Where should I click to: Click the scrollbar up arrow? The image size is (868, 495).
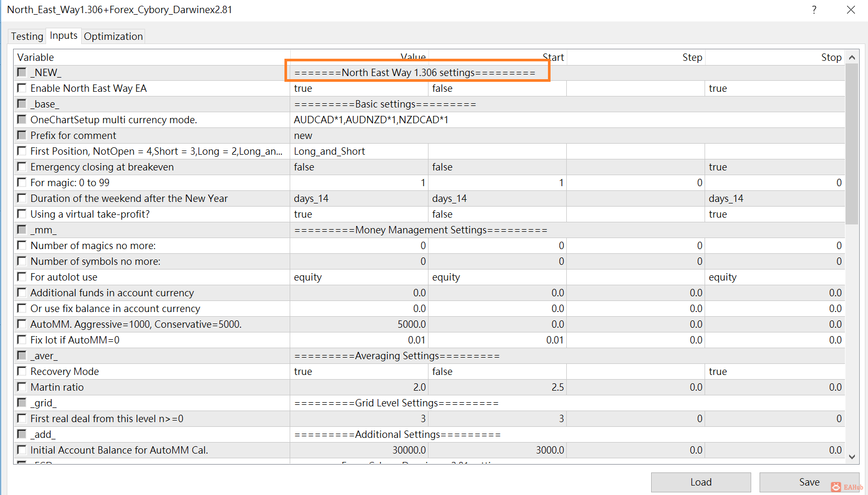click(x=852, y=58)
